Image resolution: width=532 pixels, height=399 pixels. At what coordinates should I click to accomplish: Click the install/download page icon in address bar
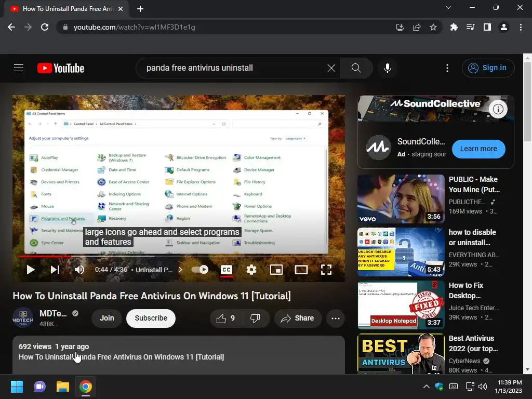pos(400,27)
